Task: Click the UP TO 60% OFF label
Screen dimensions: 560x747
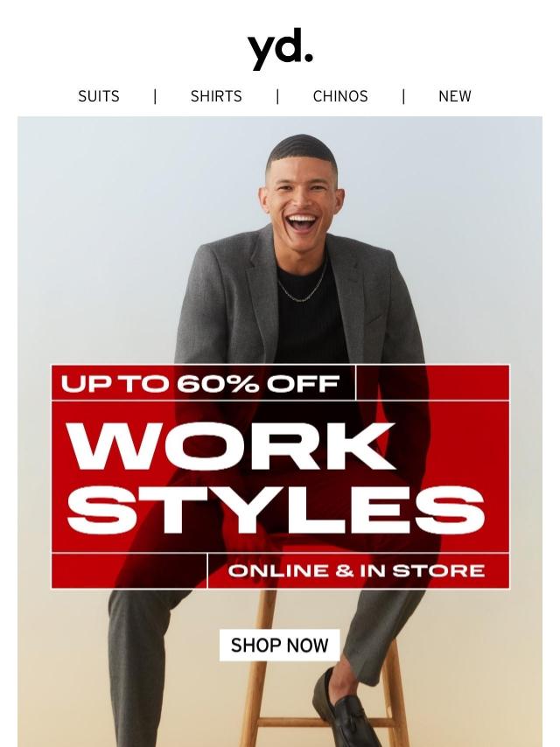Action: tap(200, 383)
